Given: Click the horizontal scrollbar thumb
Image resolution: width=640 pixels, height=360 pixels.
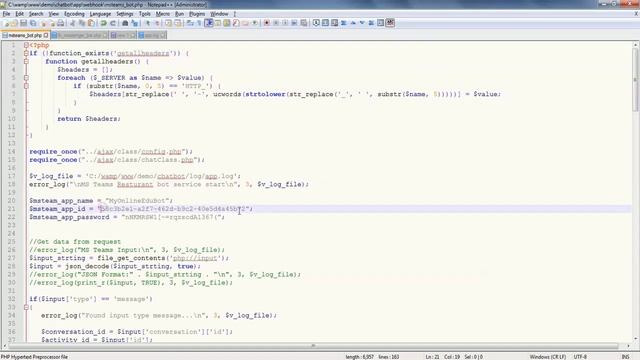Looking at the screenshot, I should click(313, 346).
